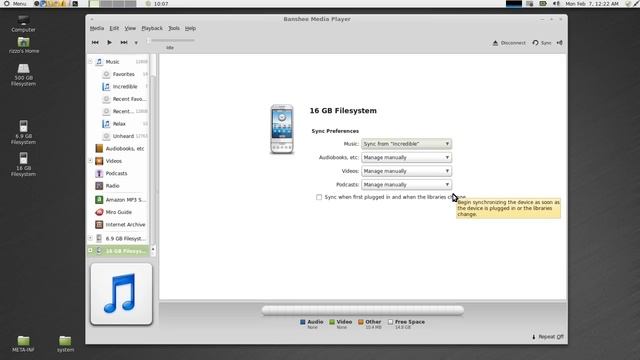This screenshot has width=640, height=360.
Task: Open 6.9 GB Filesystem desktop icon
Action: pyautogui.click(x=23, y=132)
